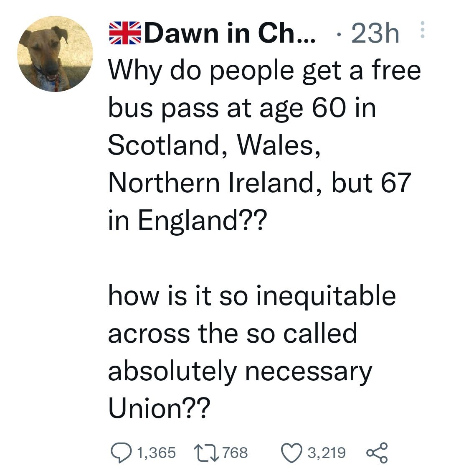
Task: Click the Union Jack flag emoji
Action: coord(125,33)
